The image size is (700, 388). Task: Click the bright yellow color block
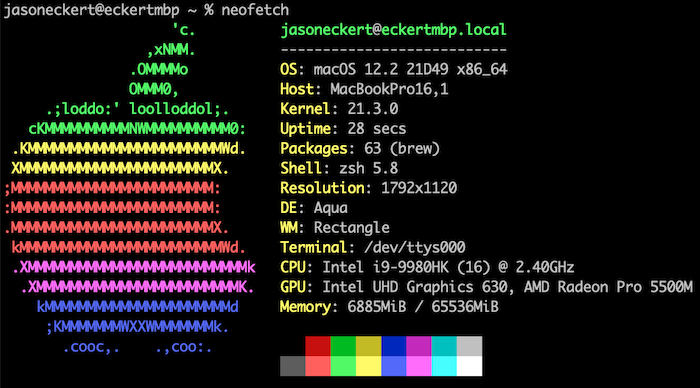368,366
